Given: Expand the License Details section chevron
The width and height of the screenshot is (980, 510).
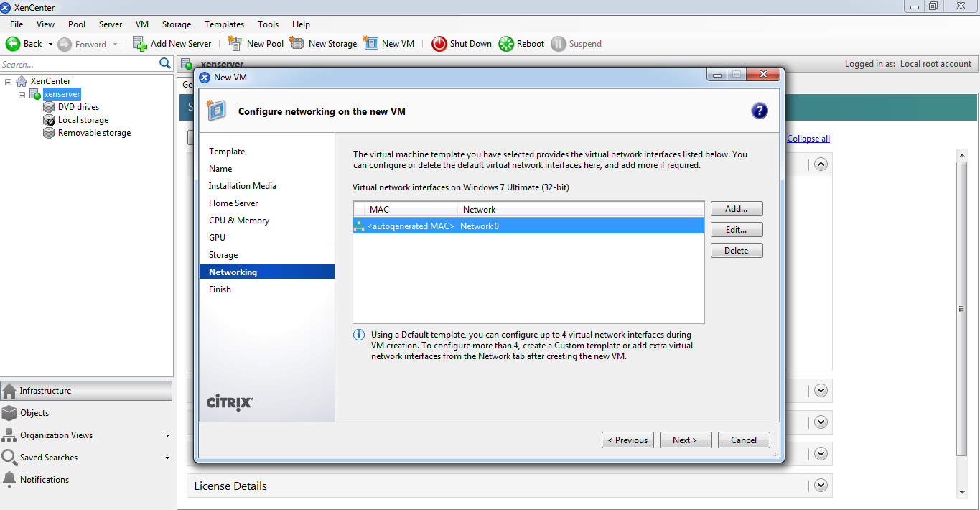Looking at the screenshot, I should coord(821,486).
